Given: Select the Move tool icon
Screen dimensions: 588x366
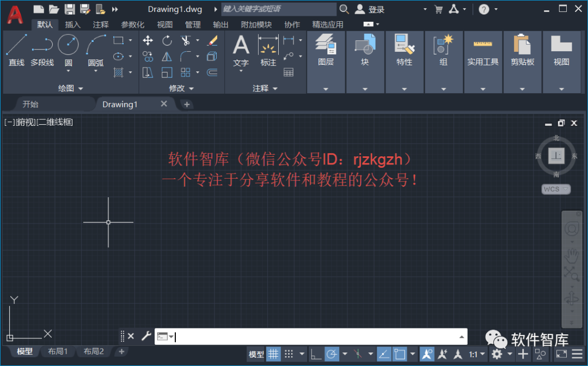Looking at the screenshot, I should point(148,40).
